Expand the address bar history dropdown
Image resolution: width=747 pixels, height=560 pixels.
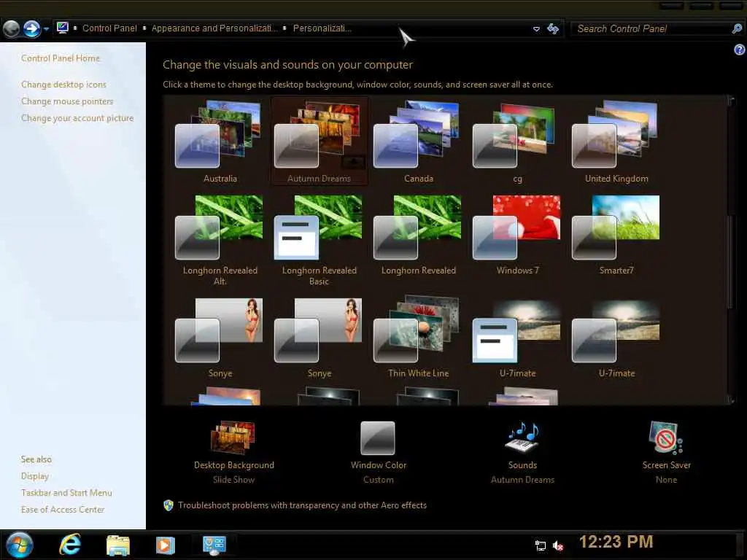(536, 29)
